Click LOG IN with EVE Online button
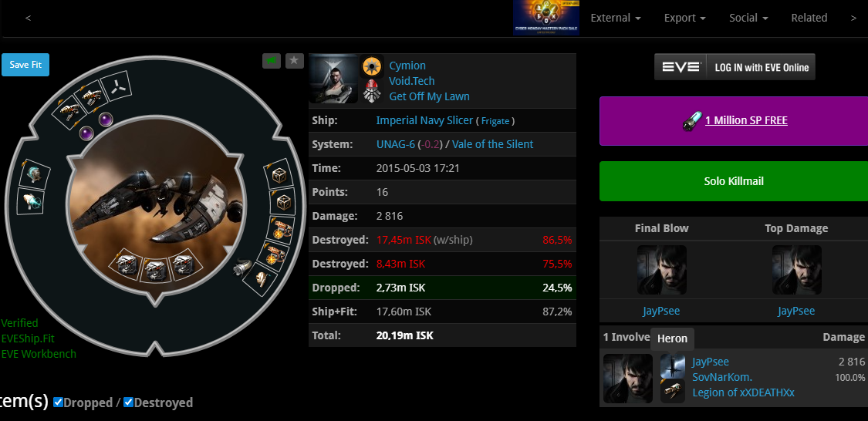The image size is (868, 421). point(735,67)
